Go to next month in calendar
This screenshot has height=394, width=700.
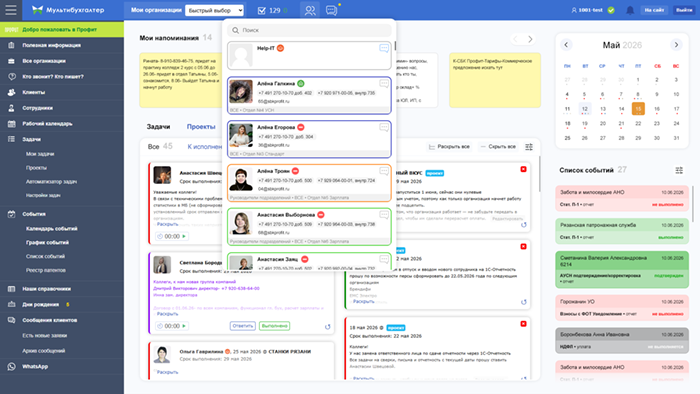pos(676,45)
